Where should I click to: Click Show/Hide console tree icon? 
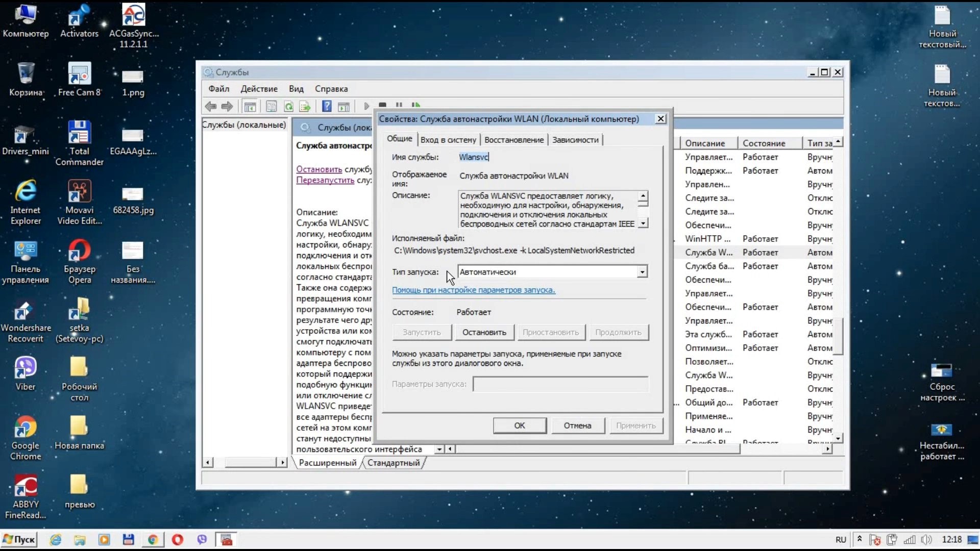pos(250,106)
